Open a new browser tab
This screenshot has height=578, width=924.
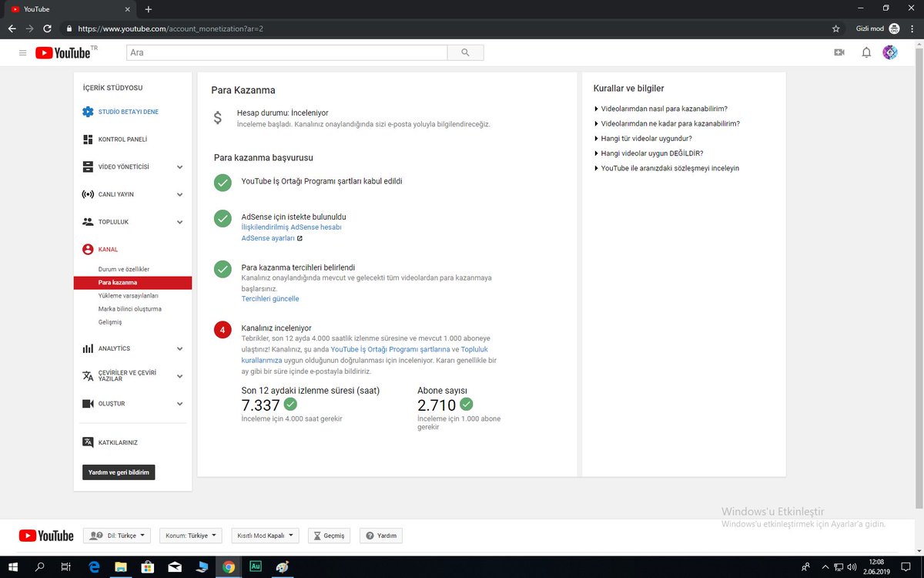click(148, 9)
